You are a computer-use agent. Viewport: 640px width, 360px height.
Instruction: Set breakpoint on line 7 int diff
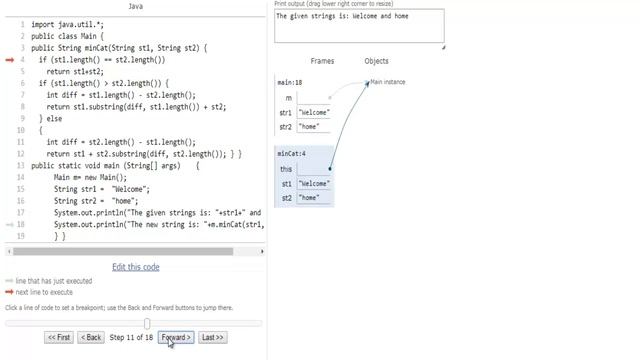(x=121, y=95)
